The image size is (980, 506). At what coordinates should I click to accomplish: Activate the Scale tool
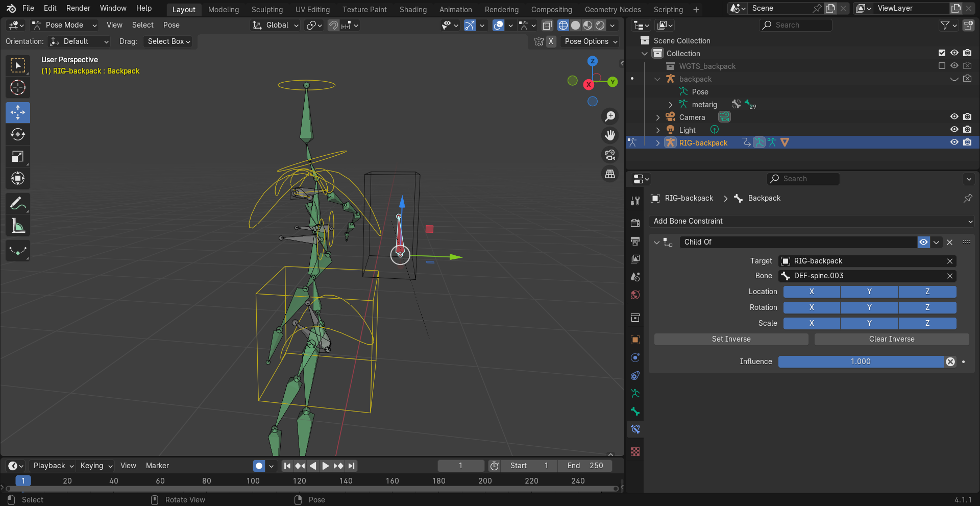(x=18, y=156)
